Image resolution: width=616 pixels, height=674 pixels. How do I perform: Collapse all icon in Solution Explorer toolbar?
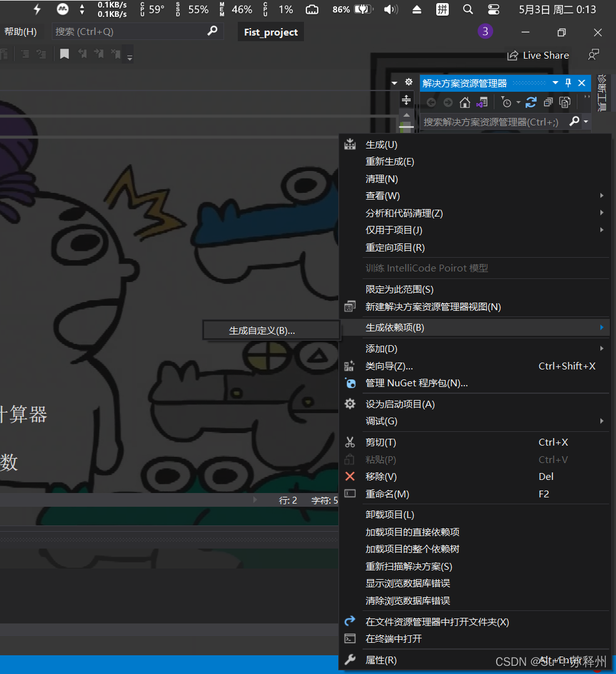(548, 102)
